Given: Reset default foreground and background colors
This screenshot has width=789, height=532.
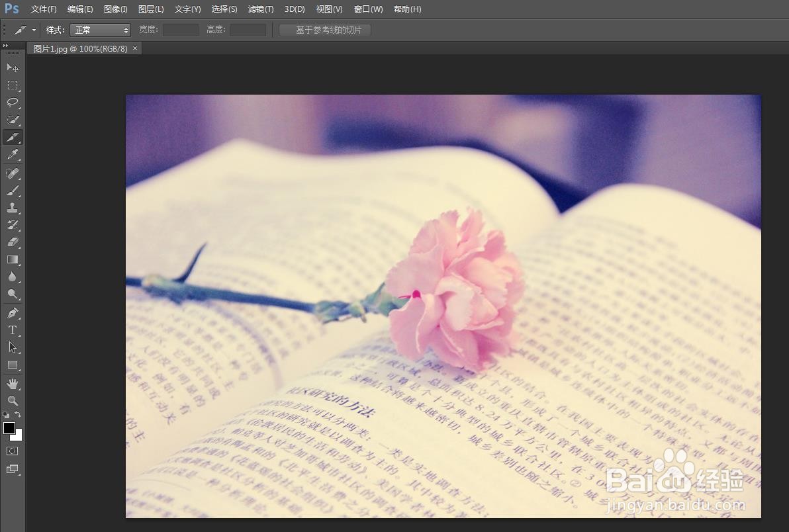Looking at the screenshot, I should pyautogui.click(x=6, y=415).
